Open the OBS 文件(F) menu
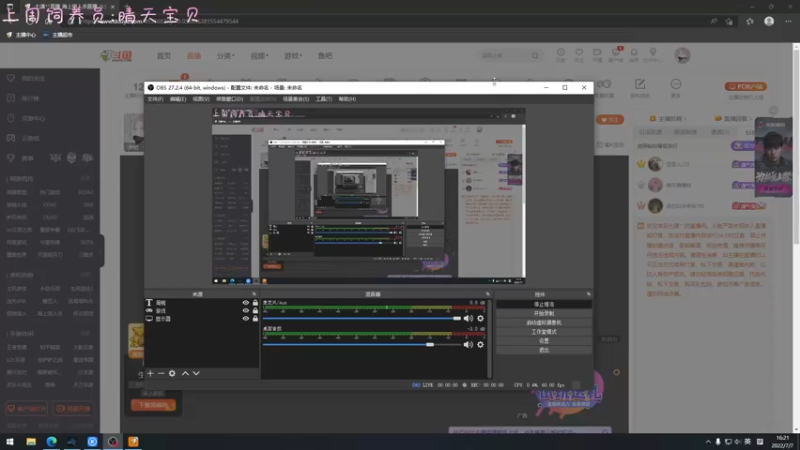 click(155, 99)
